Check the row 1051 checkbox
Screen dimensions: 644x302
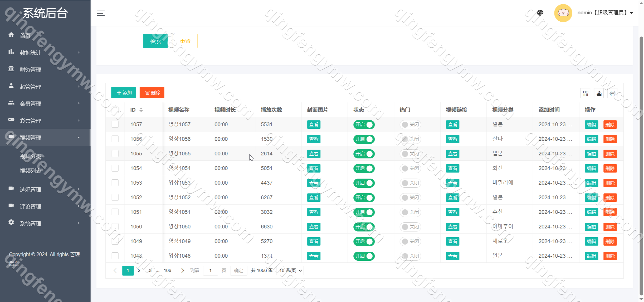115,212
